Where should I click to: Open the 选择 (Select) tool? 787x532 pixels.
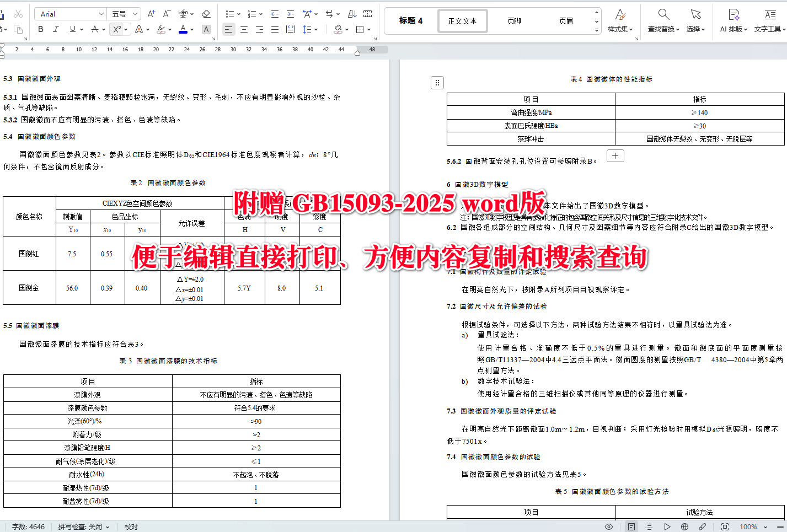coord(694,19)
